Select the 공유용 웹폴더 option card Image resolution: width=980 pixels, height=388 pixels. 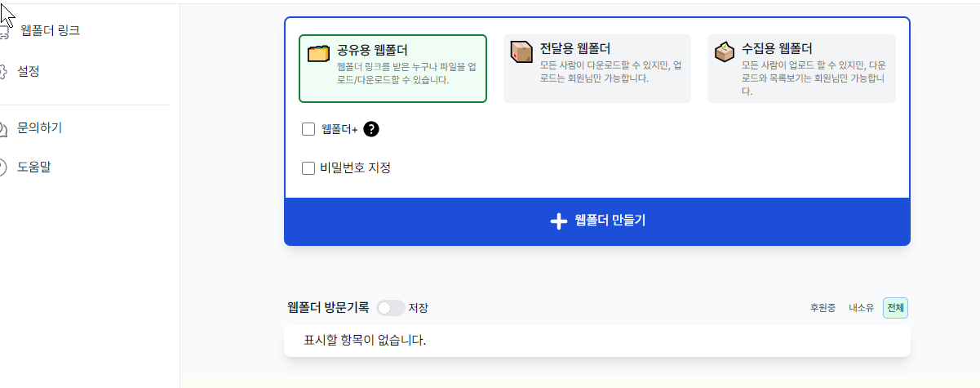(x=393, y=69)
